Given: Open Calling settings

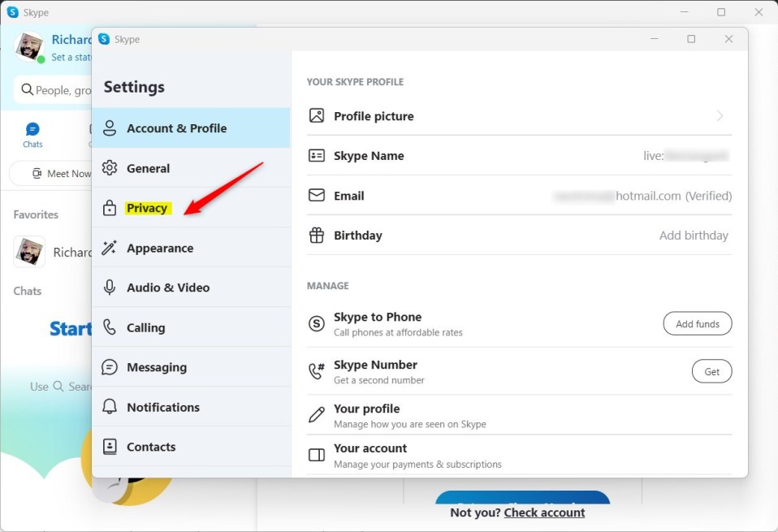Looking at the screenshot, I should pos(191,327).
